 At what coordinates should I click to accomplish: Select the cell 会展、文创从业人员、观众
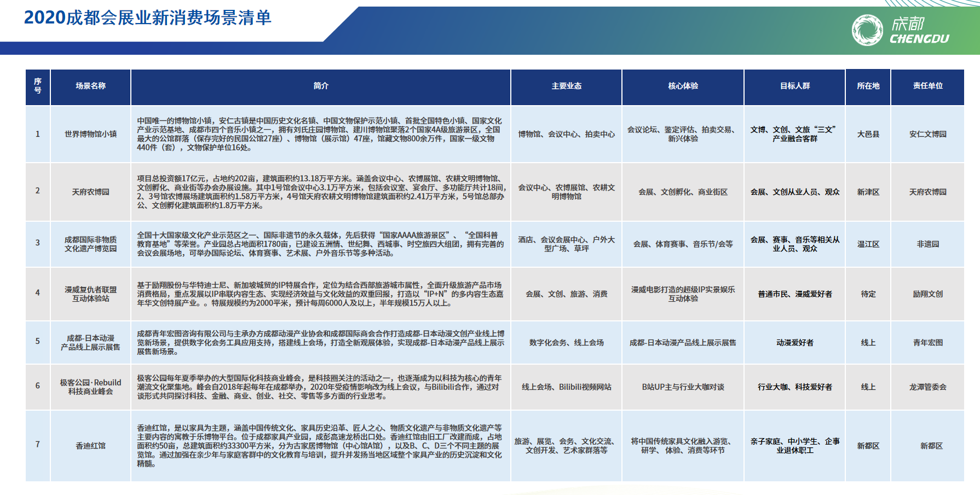tap(795, 192)
